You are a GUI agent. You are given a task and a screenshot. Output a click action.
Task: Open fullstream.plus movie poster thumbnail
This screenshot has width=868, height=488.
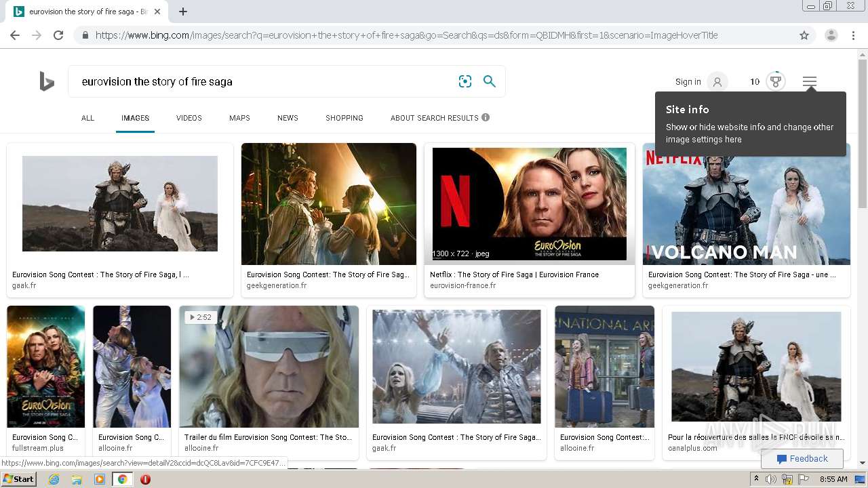coord(46,367)
